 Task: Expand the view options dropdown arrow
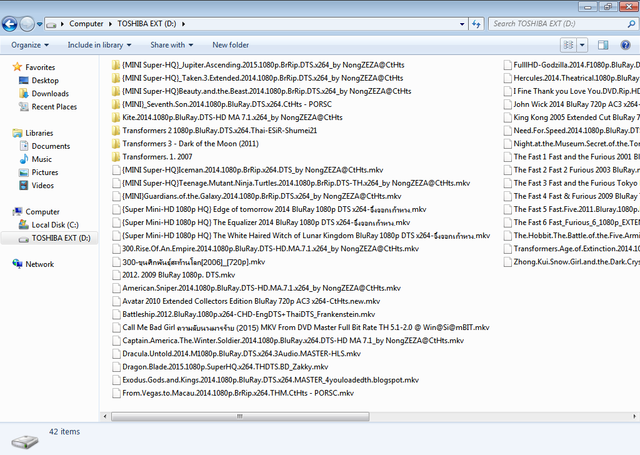(x=582, y=45)
